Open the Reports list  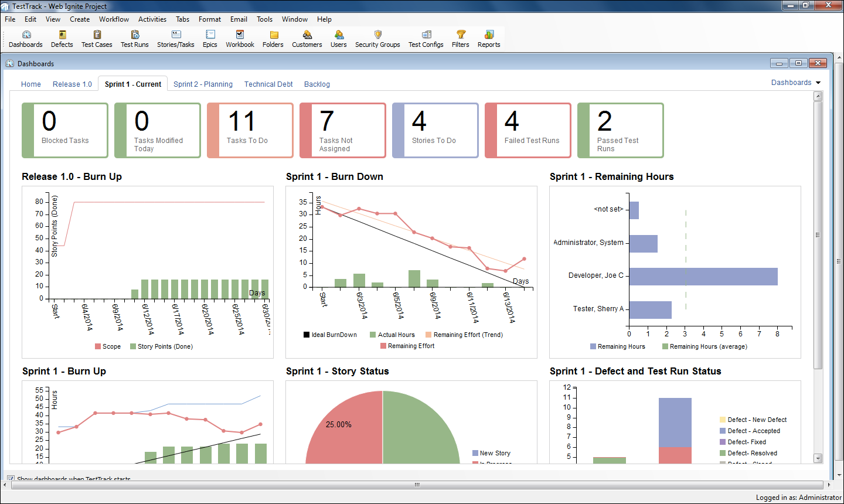point(489,39)
